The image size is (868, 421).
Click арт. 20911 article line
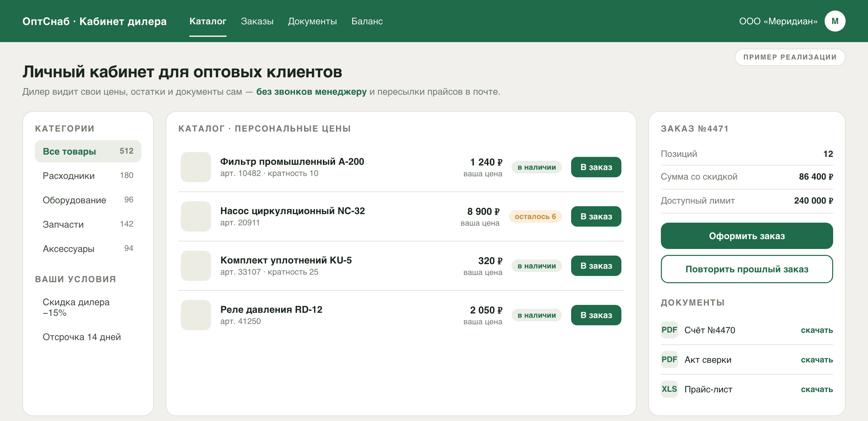(240, 223)
